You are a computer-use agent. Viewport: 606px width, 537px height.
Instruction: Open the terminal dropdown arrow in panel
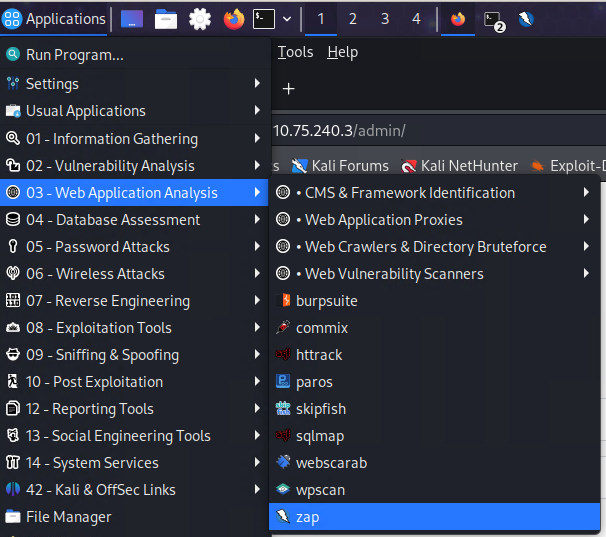click(x=287, y=19)
